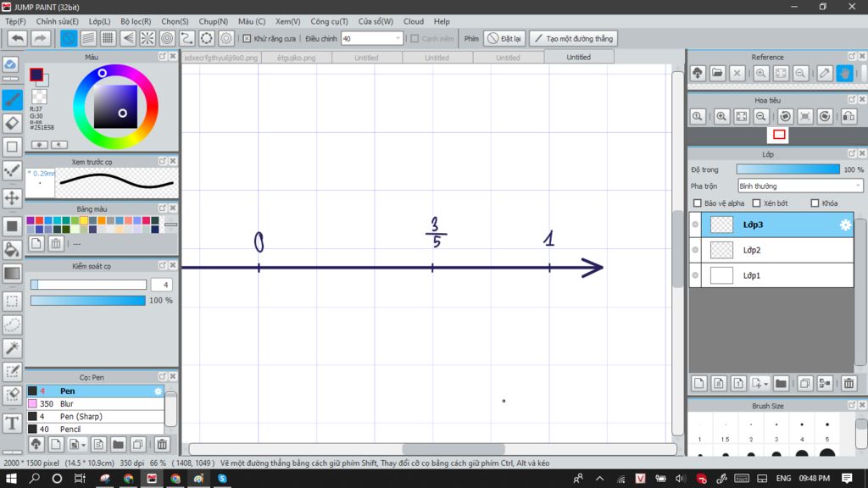Viewport: 868px width, 488px height.
Task: Open the Điều chỉnh value dropdown
Action: click(x=398, y=39)
